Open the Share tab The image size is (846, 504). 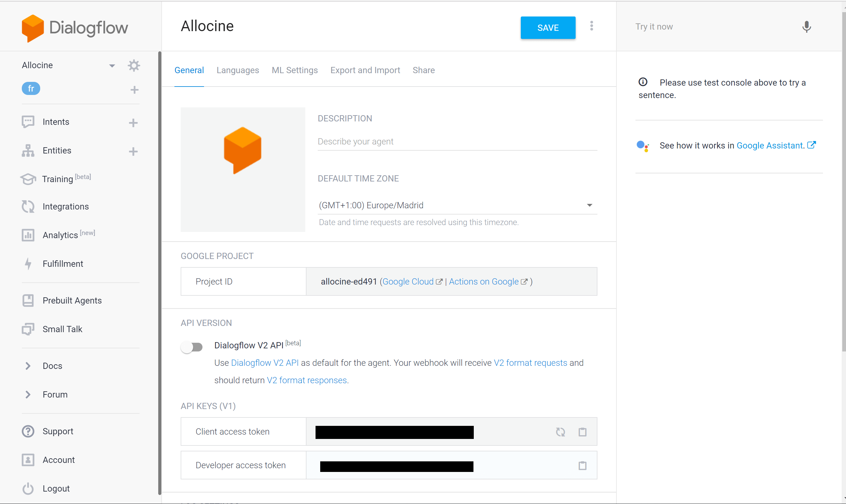424,70
